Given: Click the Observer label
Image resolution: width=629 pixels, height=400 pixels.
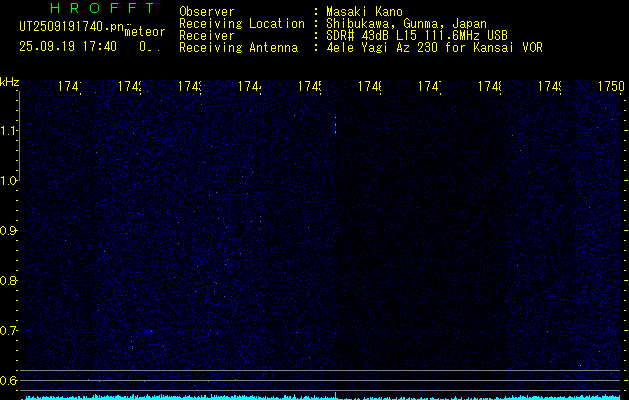Looking at the screenshot, I should 207,12.
